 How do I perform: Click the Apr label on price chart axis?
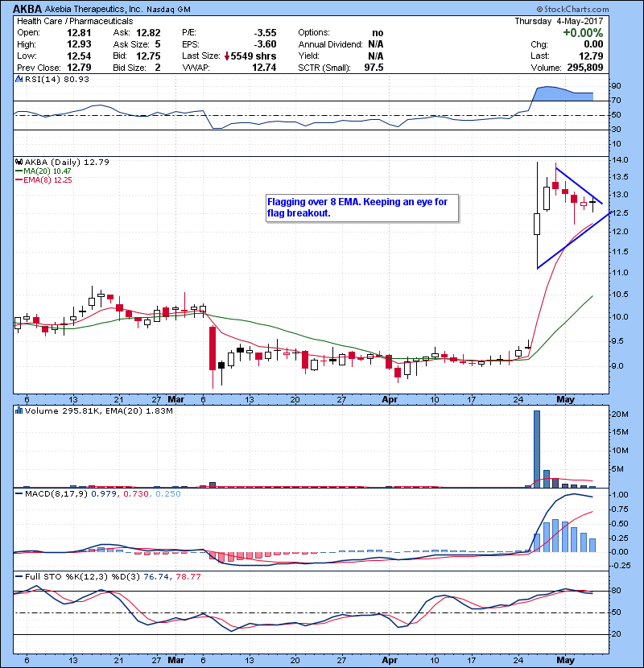[390, 400]
